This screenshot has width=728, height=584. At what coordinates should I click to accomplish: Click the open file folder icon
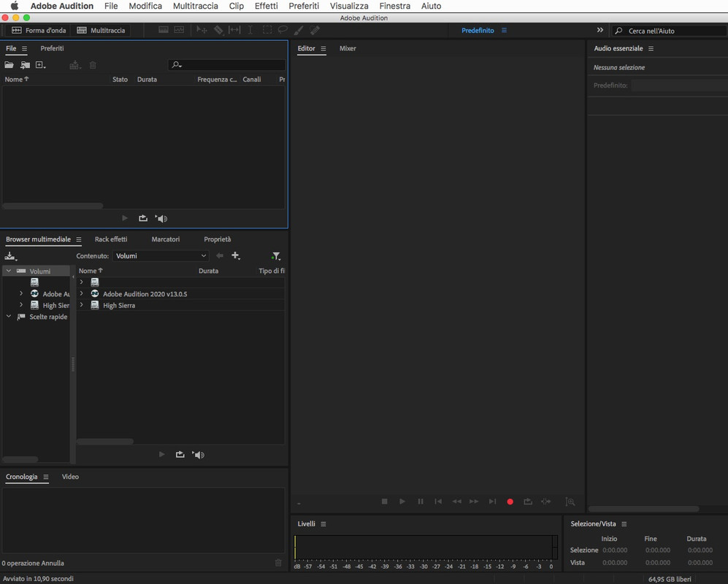pyautogui.click(x=9, y=65)
